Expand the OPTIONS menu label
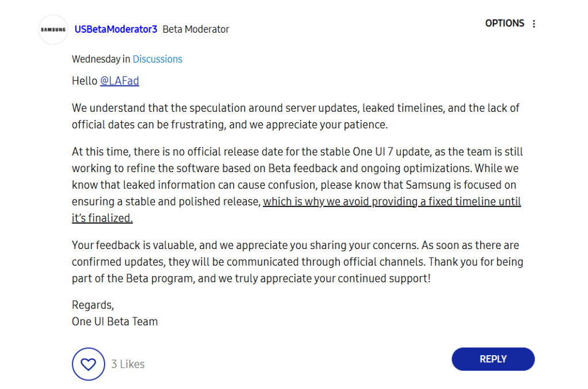 [504, 24]
